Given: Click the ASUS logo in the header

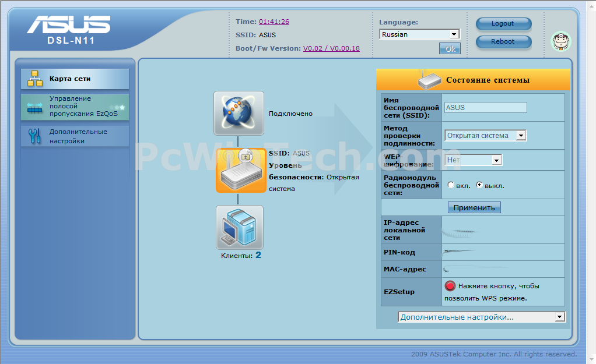Looking at the screenshot, I should 68,24.
